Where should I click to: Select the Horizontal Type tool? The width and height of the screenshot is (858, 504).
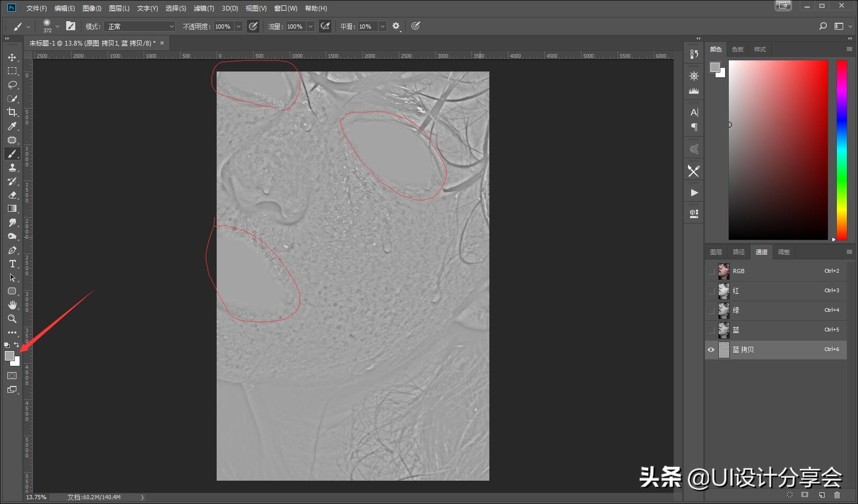12,264
